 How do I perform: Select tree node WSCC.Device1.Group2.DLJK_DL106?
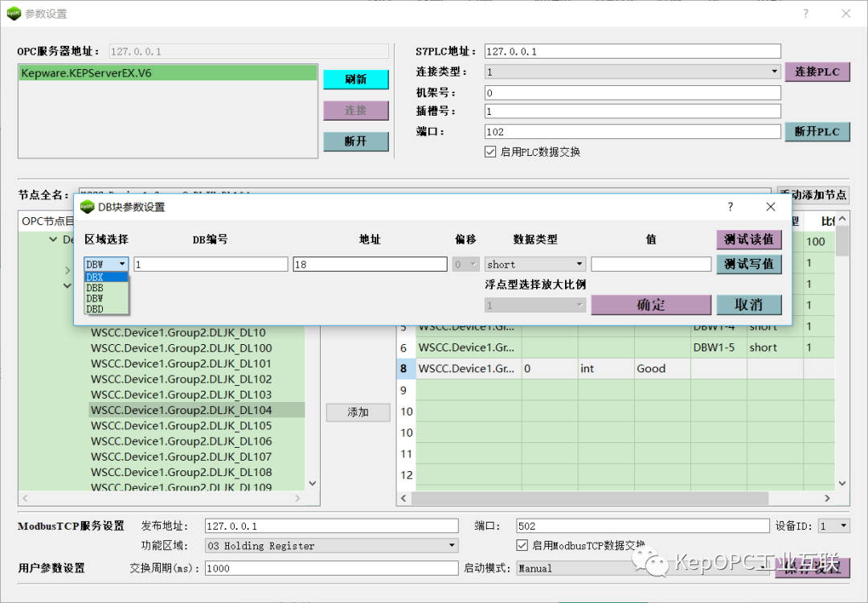coord(182,441)
